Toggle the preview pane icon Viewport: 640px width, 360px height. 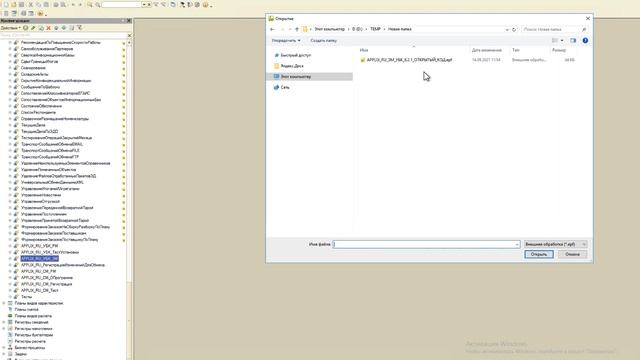point(573,40)
